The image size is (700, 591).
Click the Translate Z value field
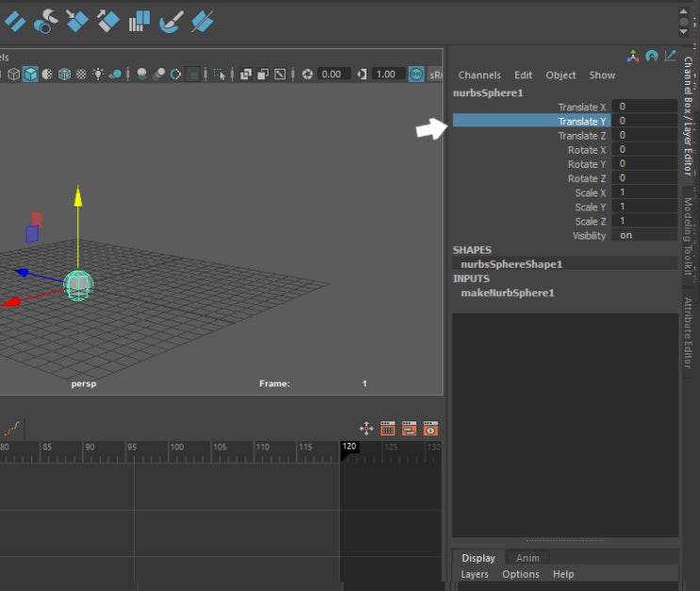coord(644,135)
